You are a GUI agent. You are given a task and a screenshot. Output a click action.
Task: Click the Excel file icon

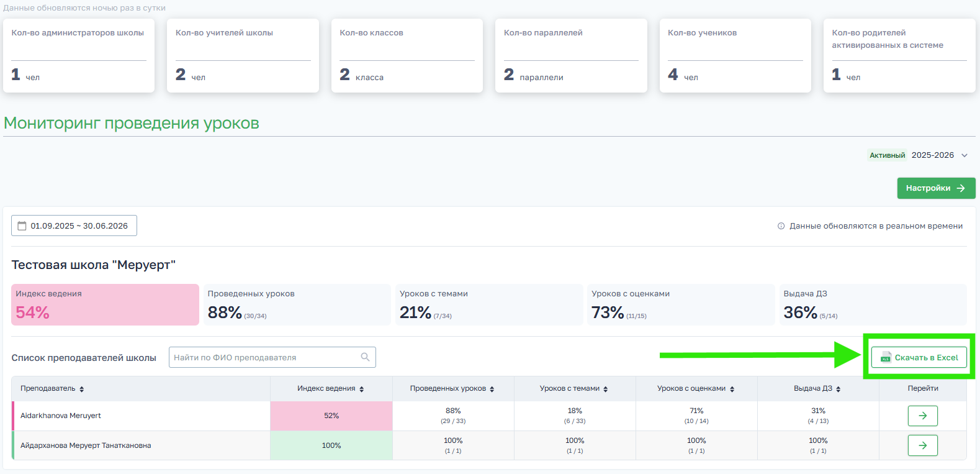(x=886, y=358)
